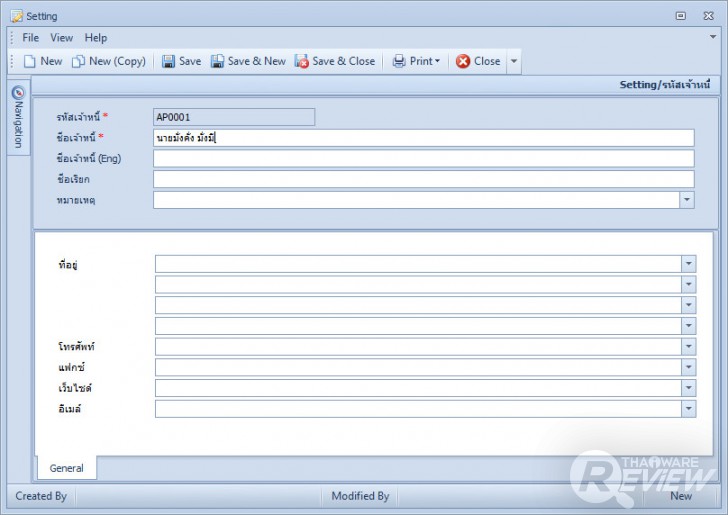Screen dimensions: 728x515
Task: Click the ชื่อเจ้าหนี้ (Eng) input field
Action: 424,158
